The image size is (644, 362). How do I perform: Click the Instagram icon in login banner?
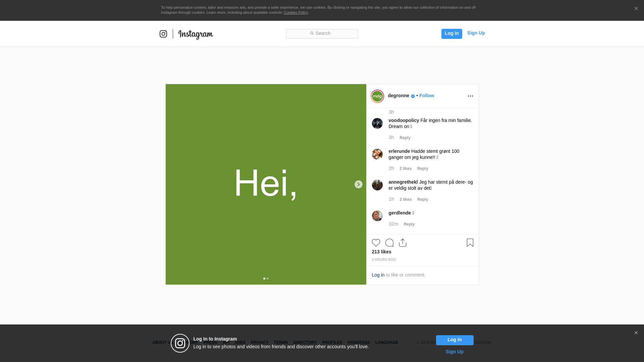[x=180, y=343]
